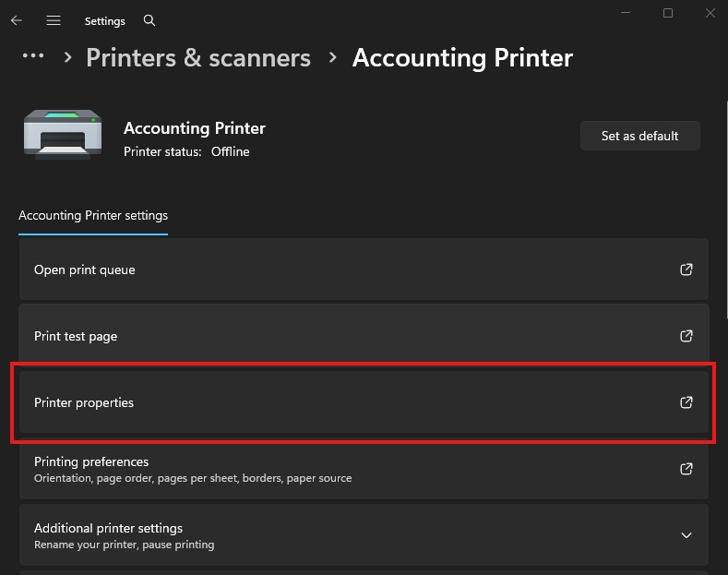Expand the breadcrumb ellipsis menu
Viewport: 728px width, 575px height.
click(x=33, y=57)
